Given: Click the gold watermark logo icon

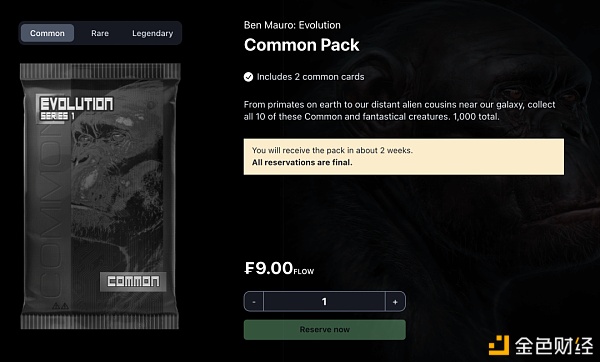Looking at the screenshot, I should pyautogui.click(x=499, y=345).
